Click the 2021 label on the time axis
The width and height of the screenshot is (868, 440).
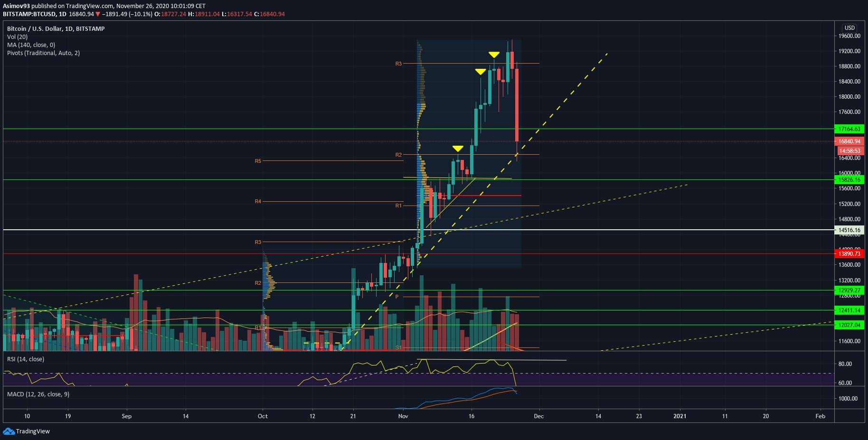point(679,416)
